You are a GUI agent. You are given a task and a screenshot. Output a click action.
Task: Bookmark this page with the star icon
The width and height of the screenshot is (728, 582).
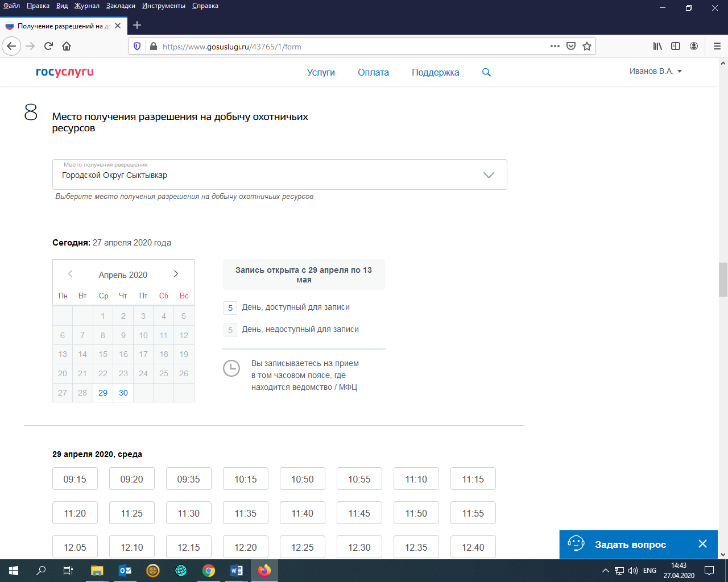[587, 46]
